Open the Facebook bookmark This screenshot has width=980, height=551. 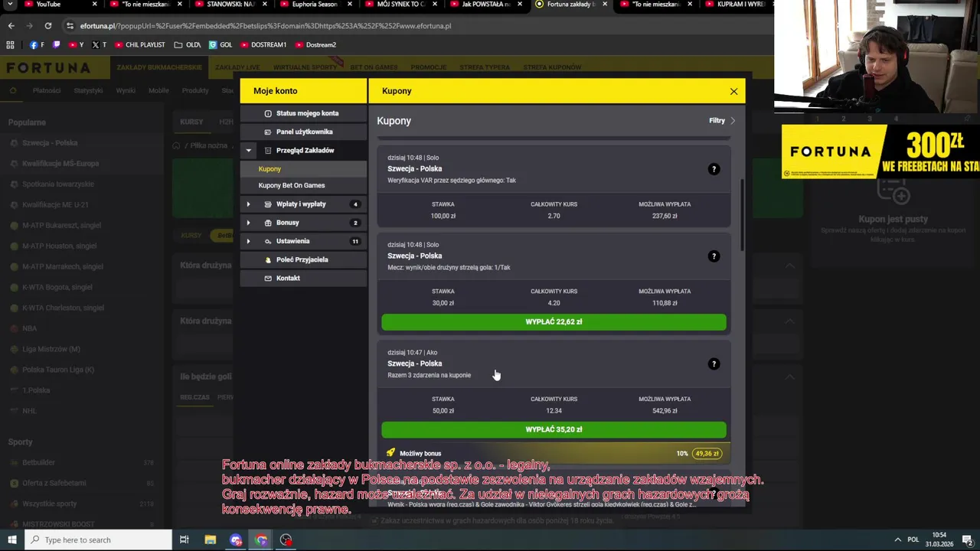36,44
